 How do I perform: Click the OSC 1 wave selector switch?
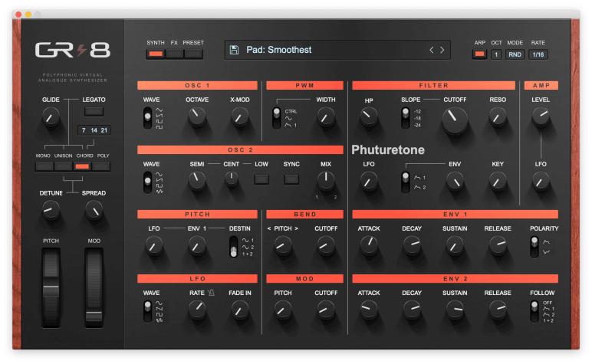tap(148, 119)
